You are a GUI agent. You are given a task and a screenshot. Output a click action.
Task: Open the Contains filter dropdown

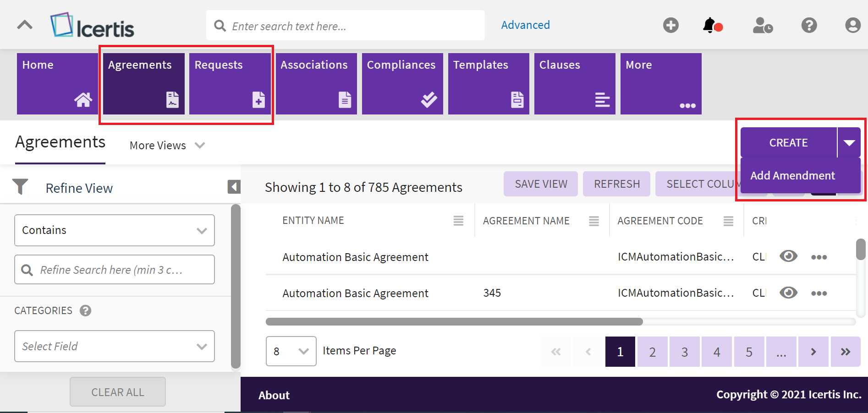[x=115, y=230]
